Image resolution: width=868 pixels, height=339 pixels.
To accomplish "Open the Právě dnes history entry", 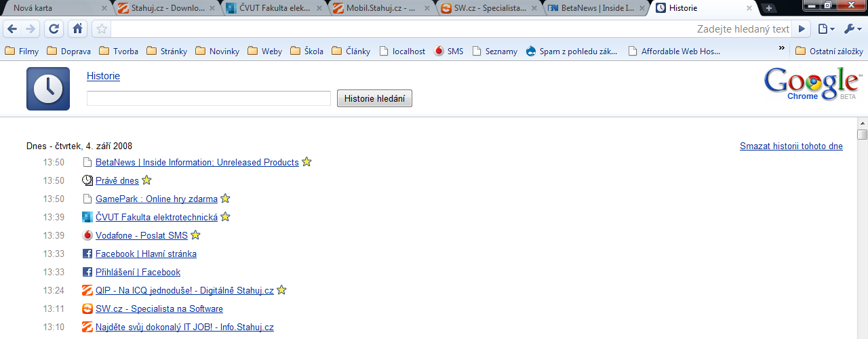I will (117, 180).
